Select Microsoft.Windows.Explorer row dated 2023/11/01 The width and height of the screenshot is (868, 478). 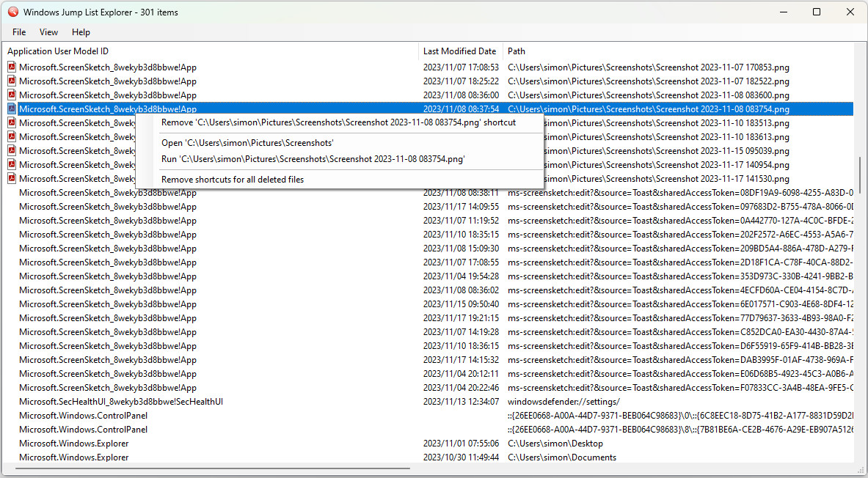[x=427, y=443]
